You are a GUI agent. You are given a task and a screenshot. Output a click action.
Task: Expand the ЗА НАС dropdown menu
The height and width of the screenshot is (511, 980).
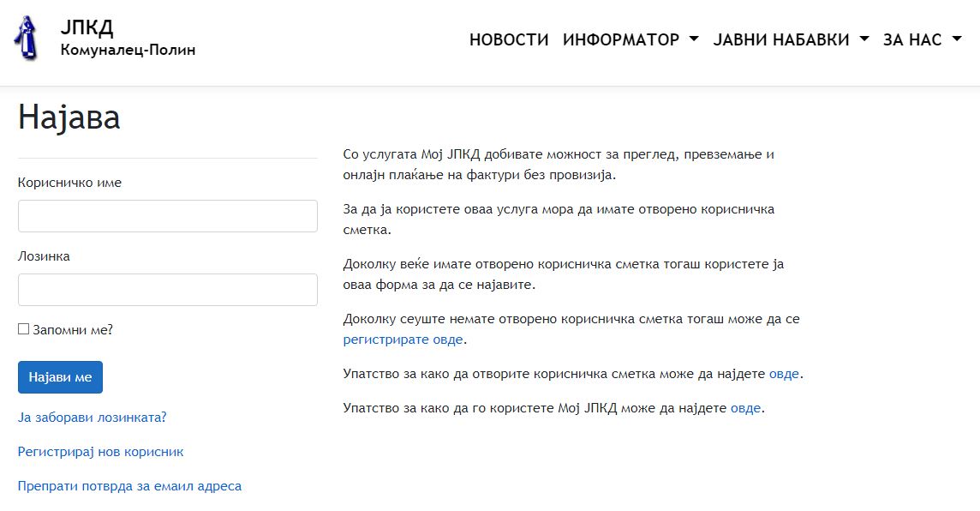(923, 39)
